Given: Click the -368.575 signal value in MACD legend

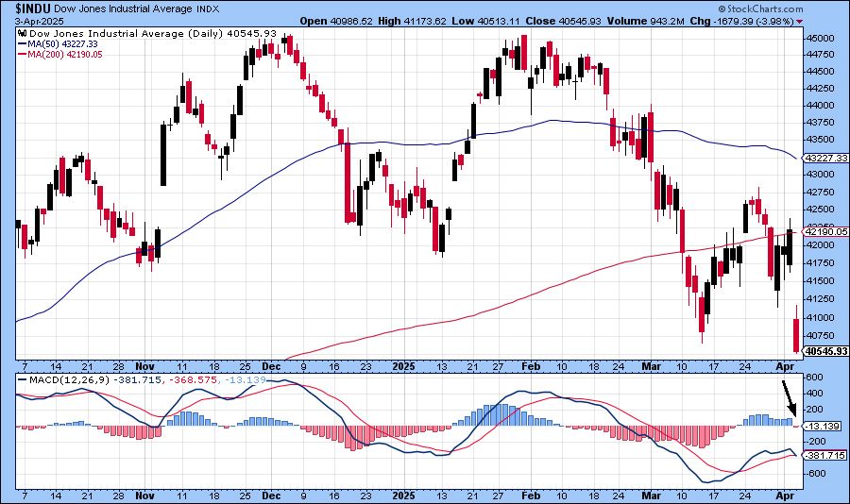Looking at the screenshot, I should point(193,380).
